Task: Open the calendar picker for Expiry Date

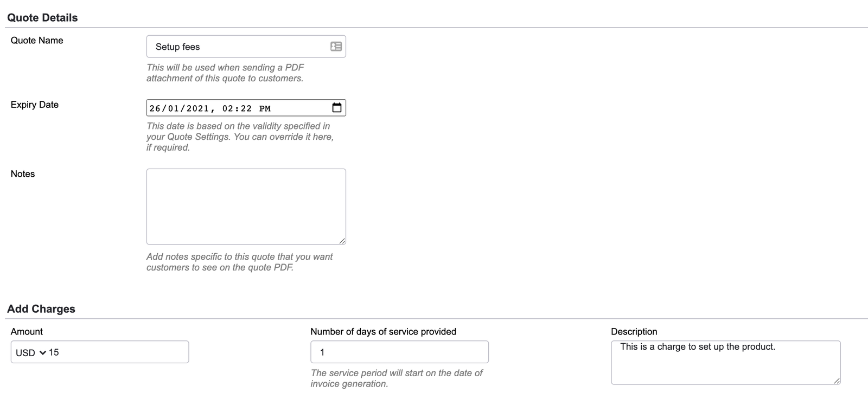Action: (x=337, y=108)
